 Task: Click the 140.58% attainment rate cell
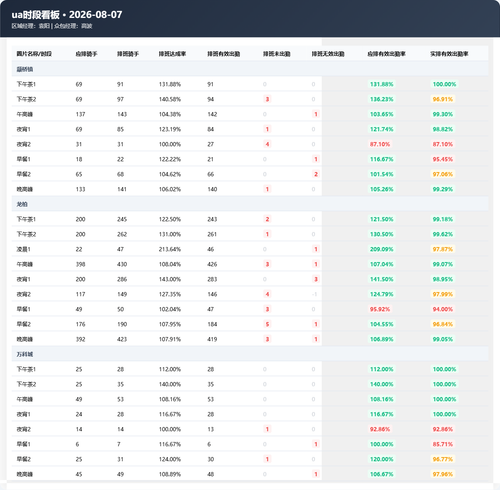pyautogui.click(x=170, y=99)
